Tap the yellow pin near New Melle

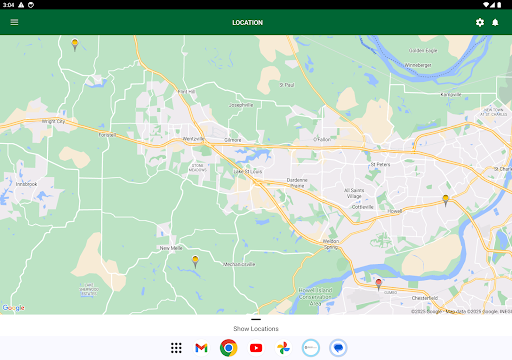(195, 262)
